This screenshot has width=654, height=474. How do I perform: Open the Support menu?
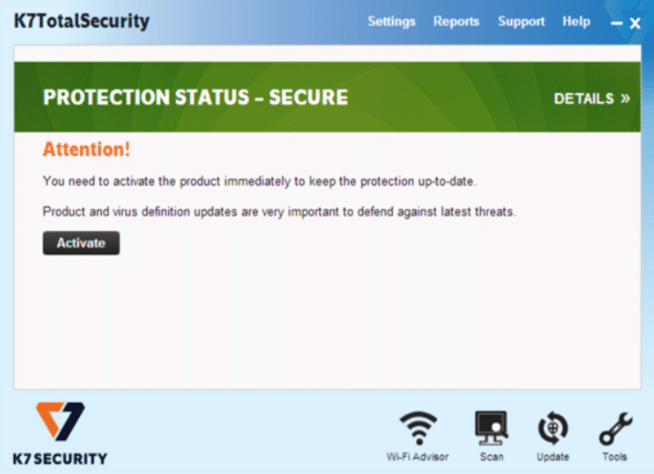point(521,21)
